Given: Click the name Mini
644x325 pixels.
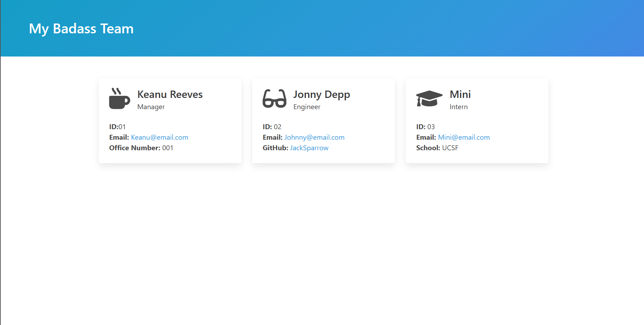Looking at the screenshot, I should pos(460,94).
